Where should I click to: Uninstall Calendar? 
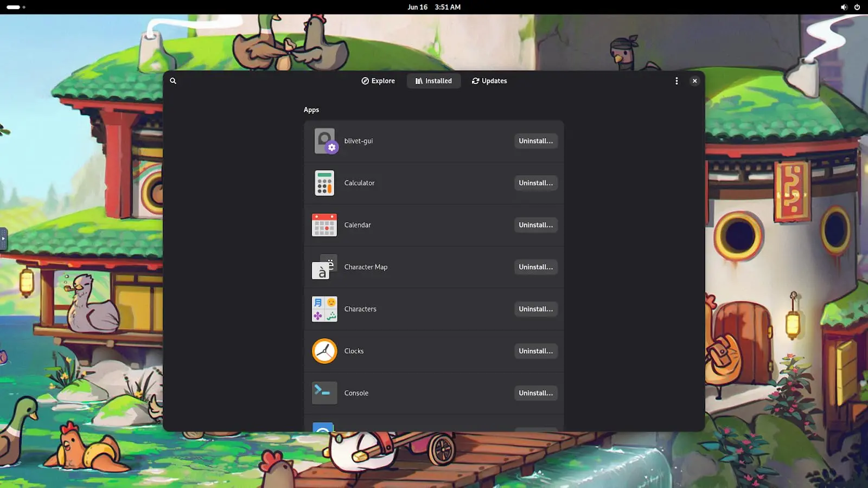[535, 225]
